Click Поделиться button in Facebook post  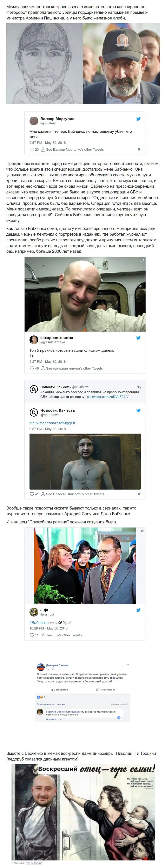(x=106, y=690)
